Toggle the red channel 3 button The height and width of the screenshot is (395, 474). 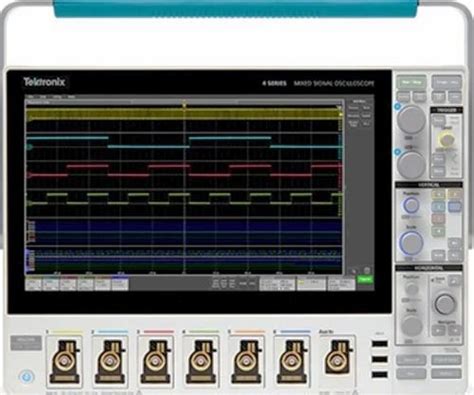[x=439, y=219]
